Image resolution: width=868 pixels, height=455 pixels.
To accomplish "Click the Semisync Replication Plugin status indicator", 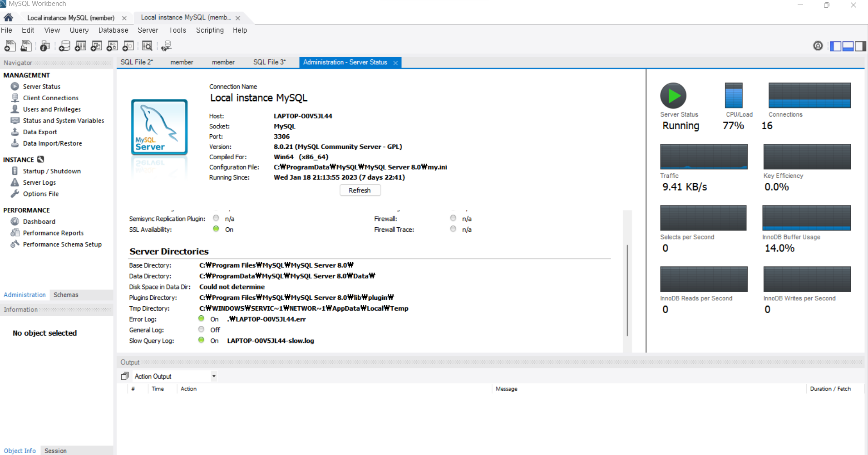I will pos(216,218).
